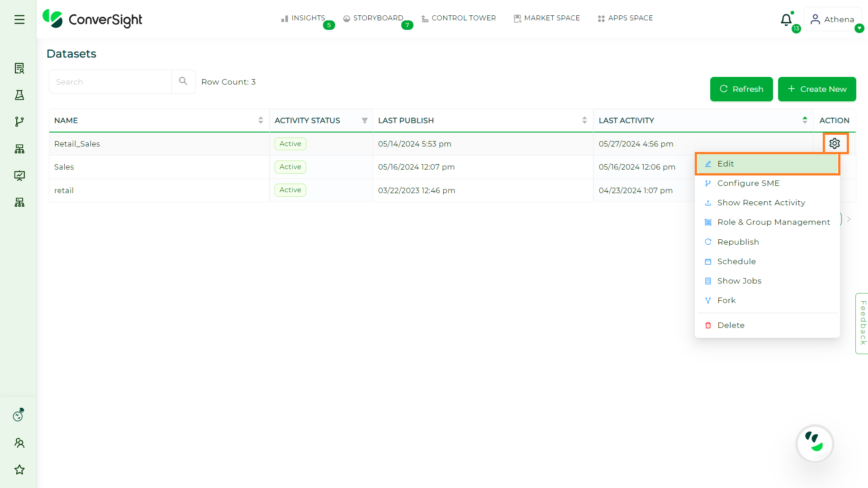Launch the Athena assistant bubble at bottom right
Viewport: 868px width, 488px height.
814,444
